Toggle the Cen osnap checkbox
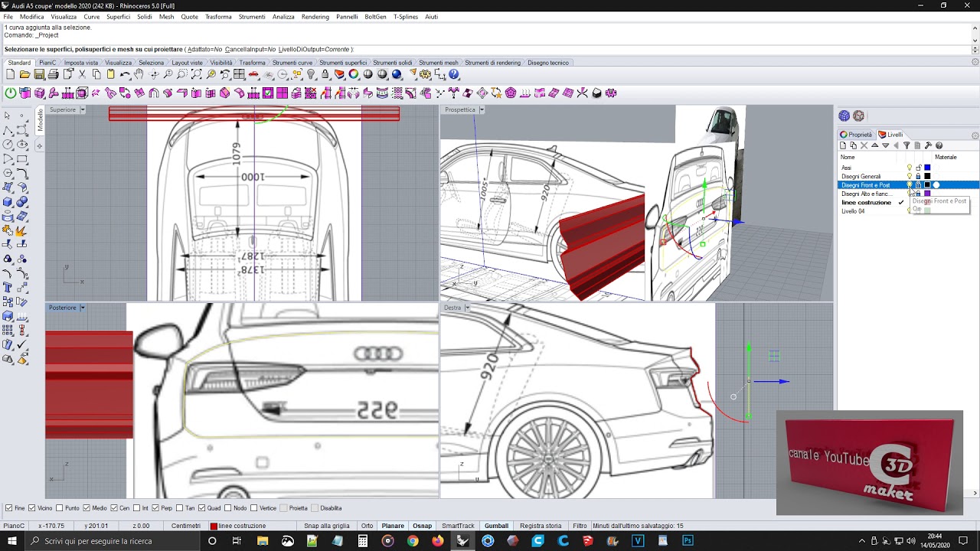Screen dimensions: 980x551 pyautogui.click(x=114, y=508)
